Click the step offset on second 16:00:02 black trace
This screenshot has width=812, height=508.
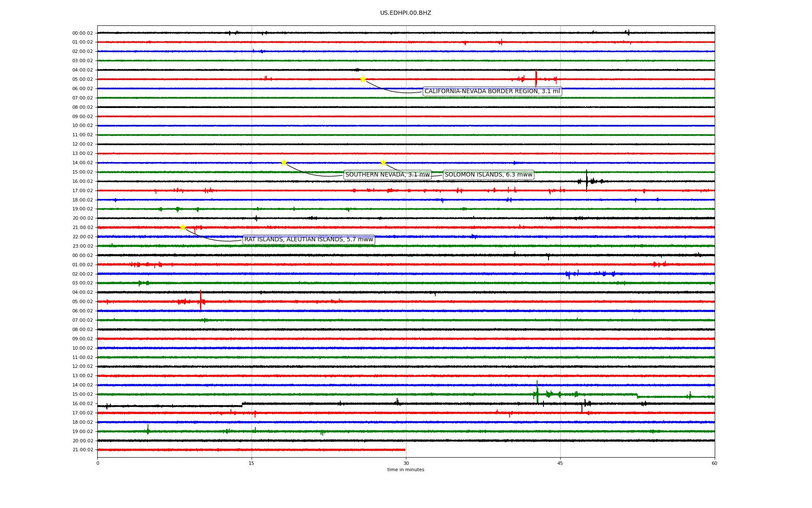(242, 405)
